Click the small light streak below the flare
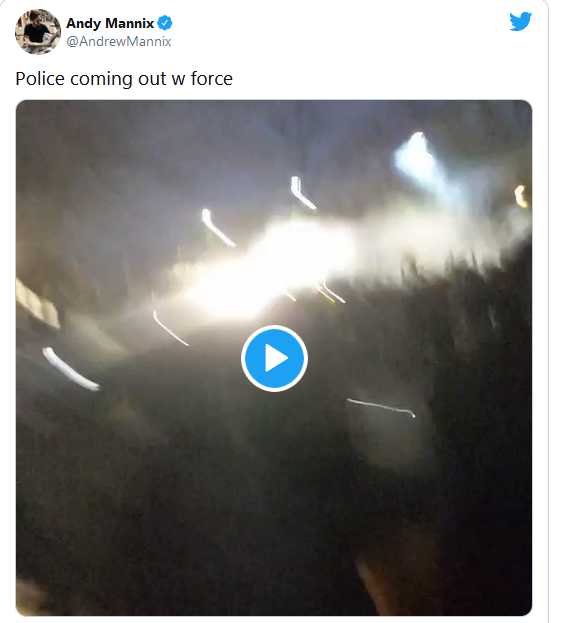The image size is (572, 623). coord(170,328)
